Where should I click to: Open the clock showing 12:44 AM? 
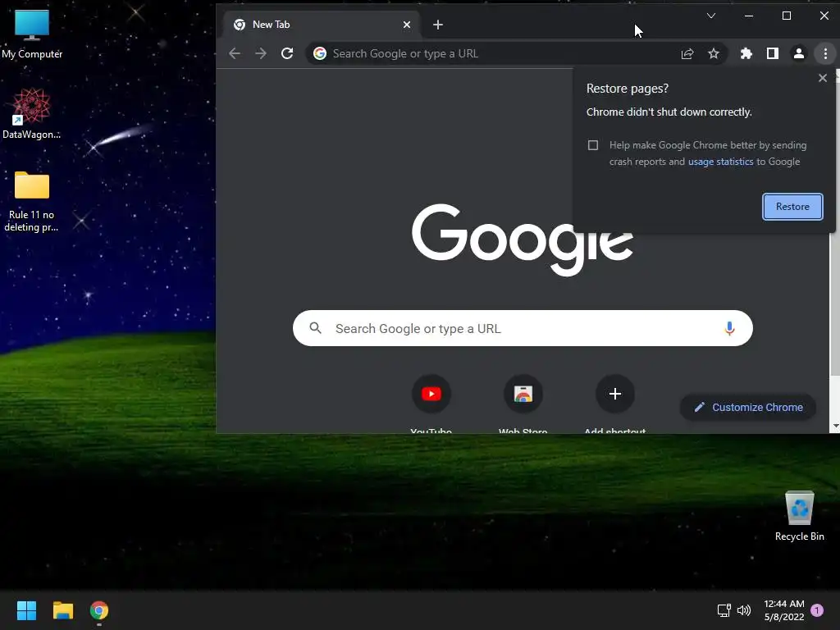coord(783,610)
